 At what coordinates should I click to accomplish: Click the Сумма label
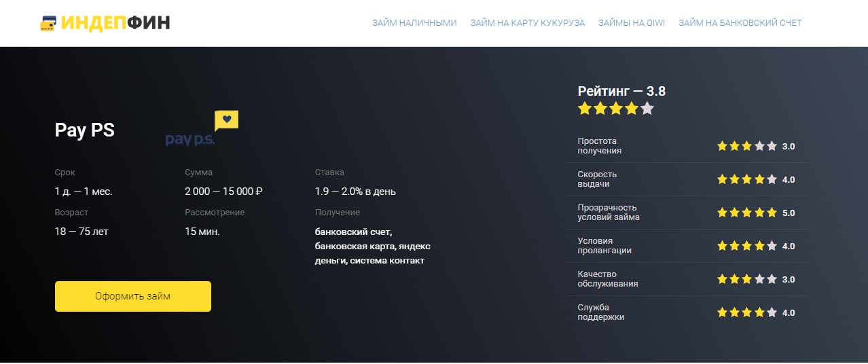click(x=198, y=172)
